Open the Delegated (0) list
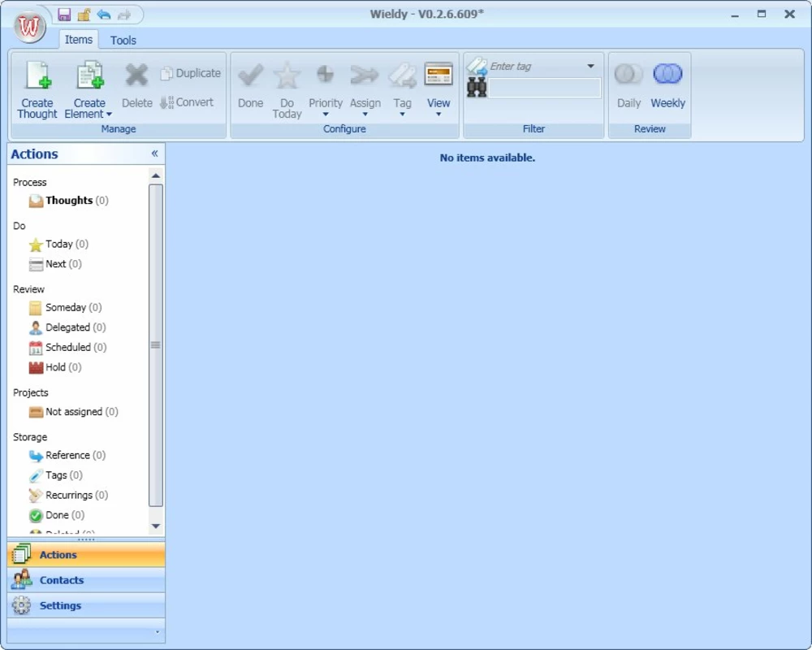Viewport: 812px width, 650px height. pyautogui.click(x=67, y=327)
